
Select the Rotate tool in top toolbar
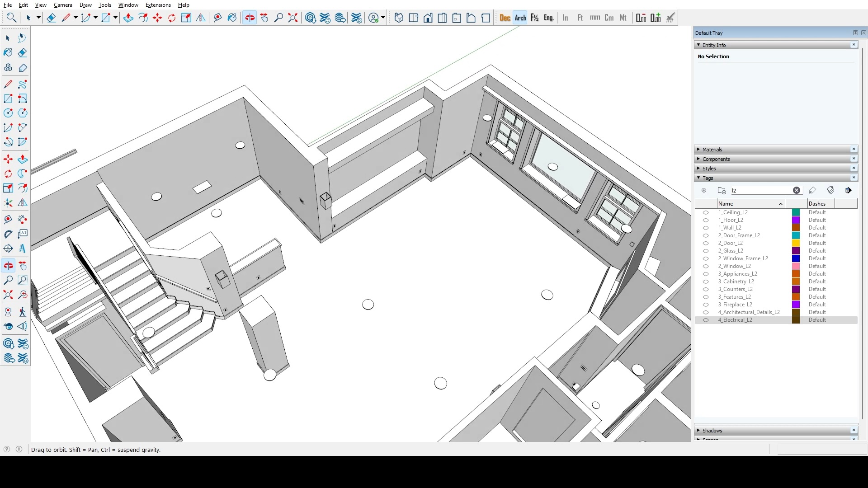[172, 18]
